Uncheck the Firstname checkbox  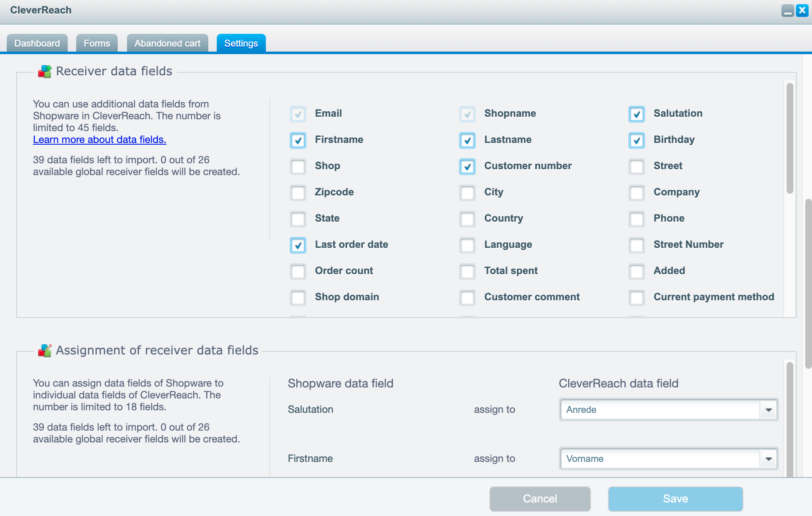[x=298, y=140]
